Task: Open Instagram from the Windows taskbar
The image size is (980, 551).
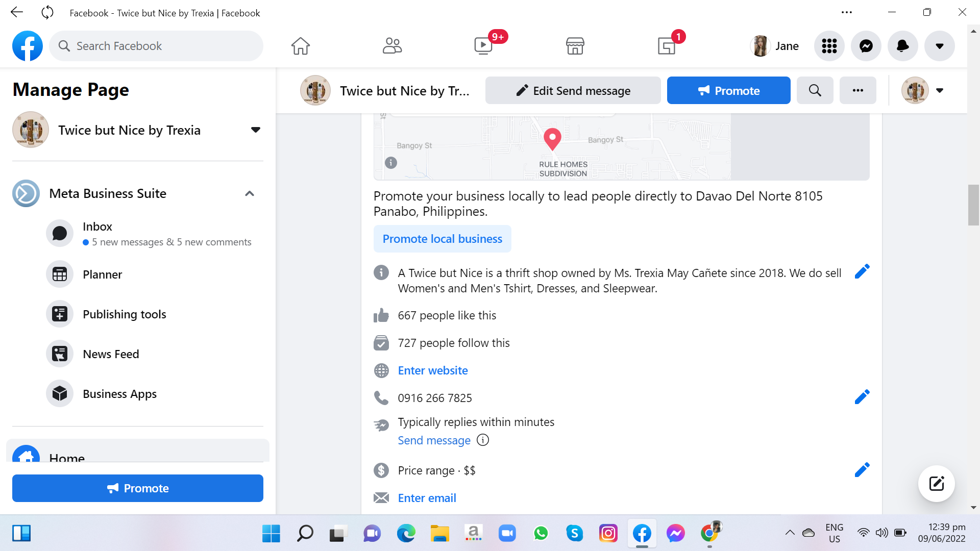Action: point(608,534)
